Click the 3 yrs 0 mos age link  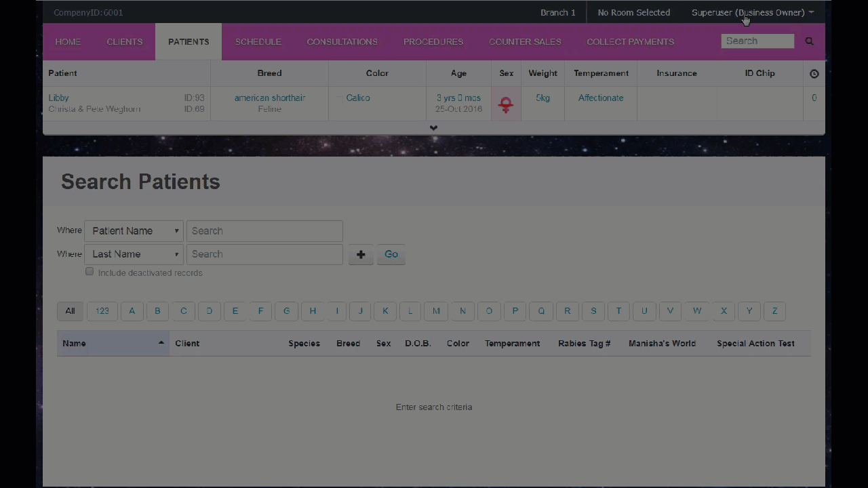pyautogui.click(x=458, y=98)
